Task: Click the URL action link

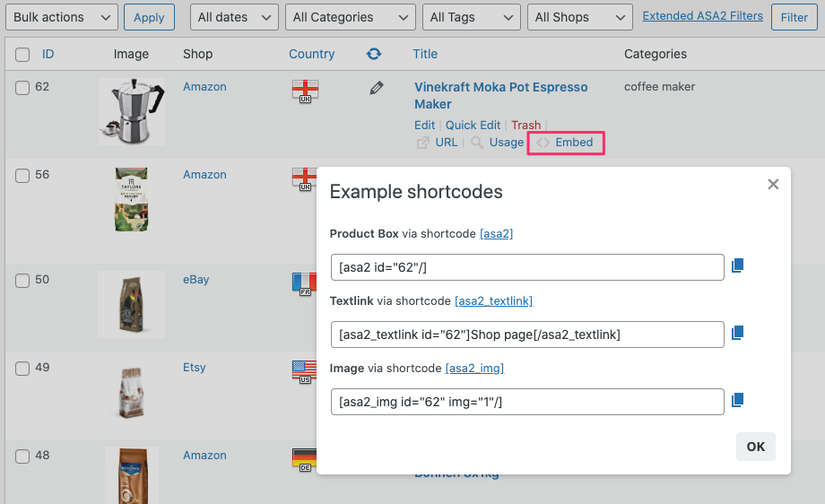Action: 447,142
